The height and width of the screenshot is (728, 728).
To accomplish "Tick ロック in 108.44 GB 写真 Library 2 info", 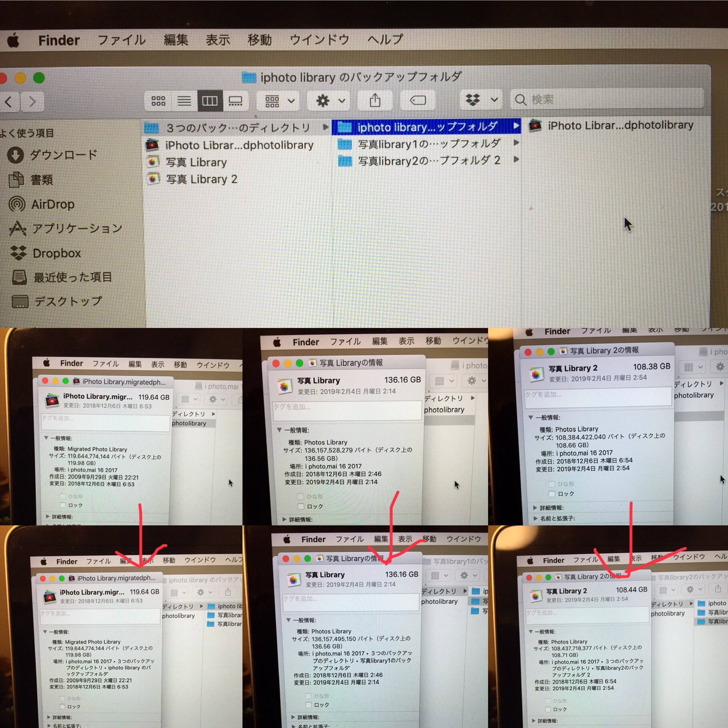I will click(x=548, y=709).
